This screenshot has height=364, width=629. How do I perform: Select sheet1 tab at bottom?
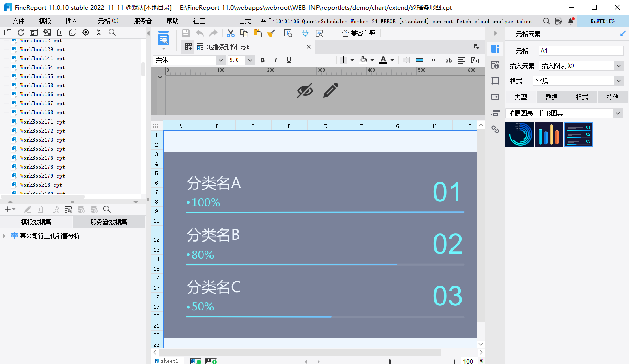(166, 361)
